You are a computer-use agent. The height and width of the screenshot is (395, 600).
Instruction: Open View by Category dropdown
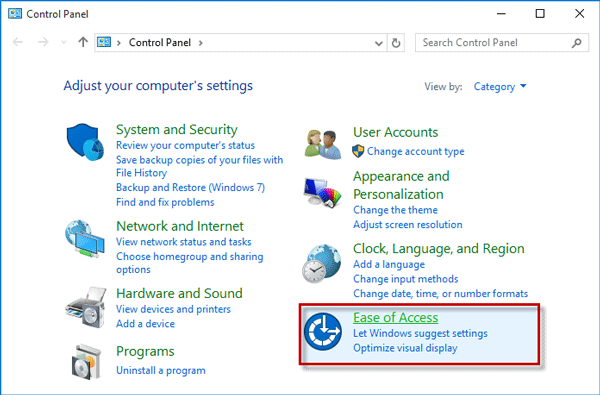coord(500,87)
